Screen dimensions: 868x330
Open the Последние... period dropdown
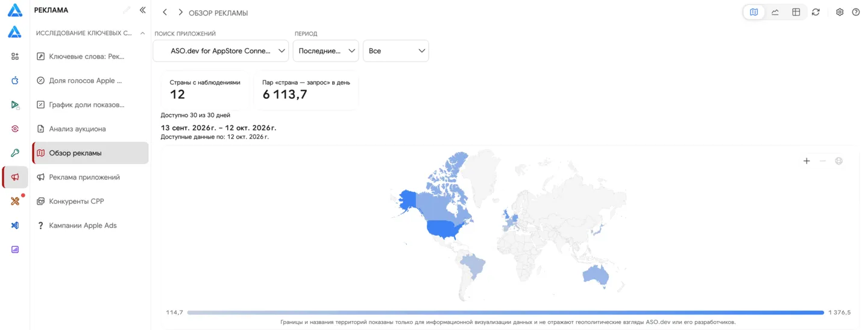(325, 51)
